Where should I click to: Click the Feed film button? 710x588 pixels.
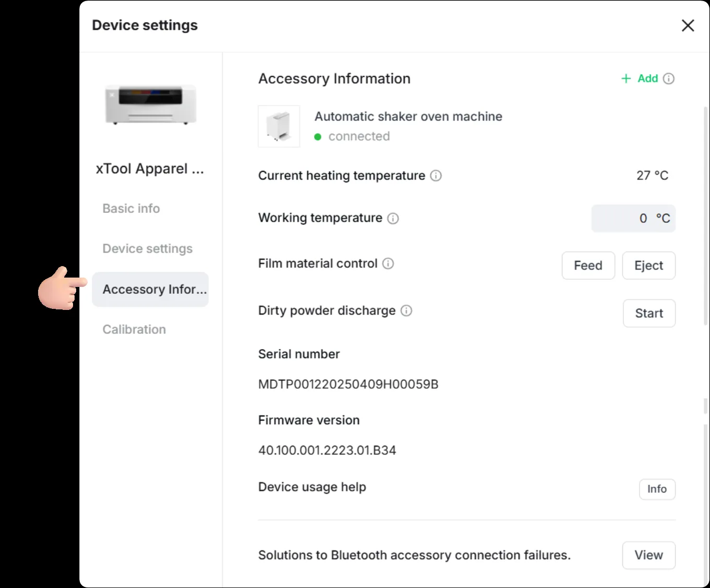(588, 266)
